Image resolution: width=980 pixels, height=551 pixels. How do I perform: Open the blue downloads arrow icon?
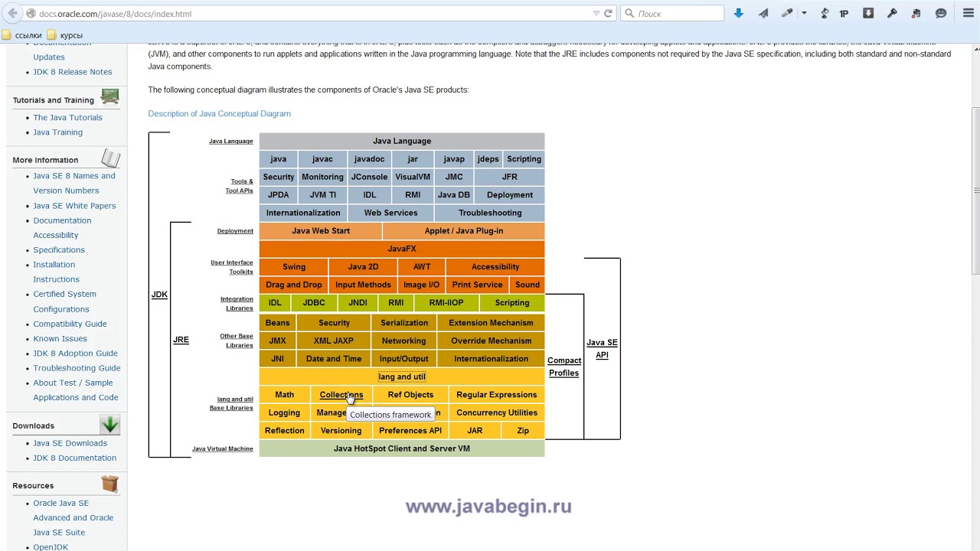(738, 13)
